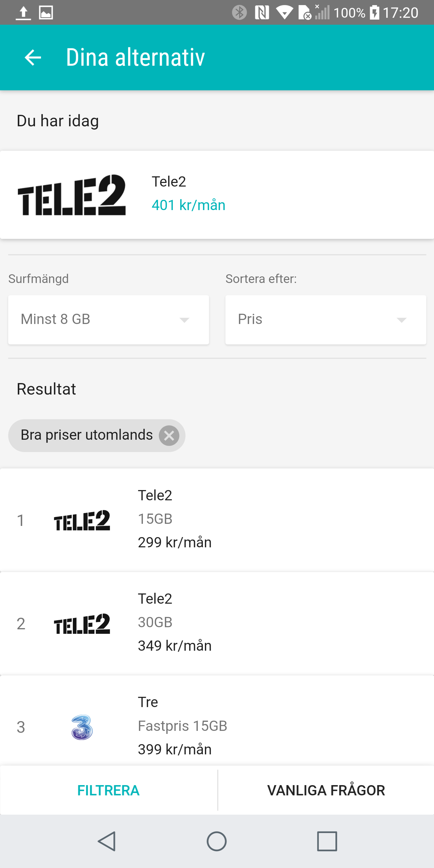Tap the Tele2 logo on the 30GB result
This screenshot has width=434, height=868.
pyautogui.click(x=82, y=624)
